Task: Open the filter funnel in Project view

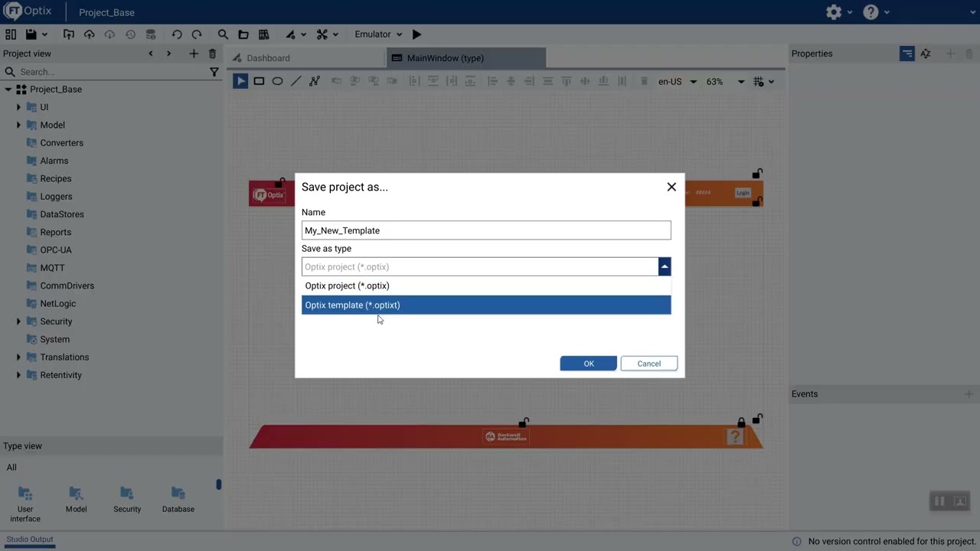Action: [214, 72]
